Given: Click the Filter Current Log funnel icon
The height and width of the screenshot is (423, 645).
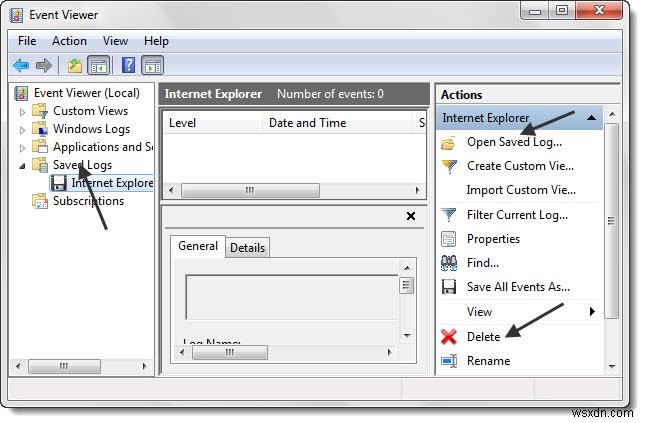Looking at the screenshot, I should (449, 215).
